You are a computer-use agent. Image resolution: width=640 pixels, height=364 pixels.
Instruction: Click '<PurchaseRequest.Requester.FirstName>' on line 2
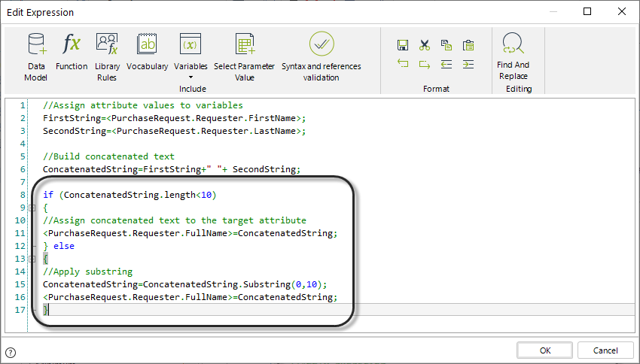click(x=204, y=118)
